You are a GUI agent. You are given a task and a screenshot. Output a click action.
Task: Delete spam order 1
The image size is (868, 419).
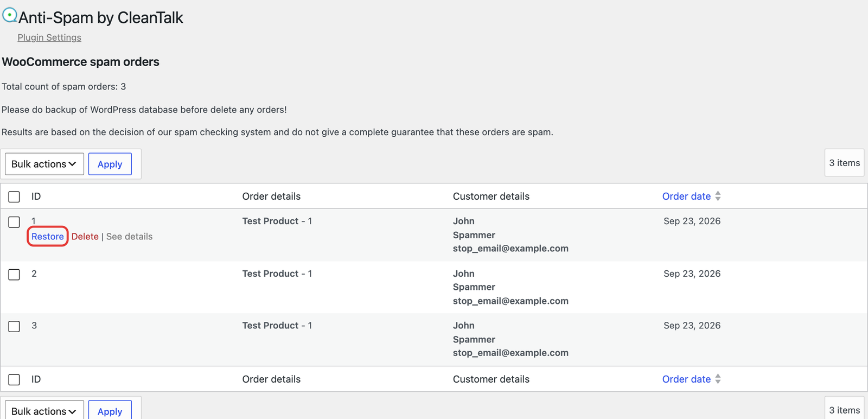[x=85, y=237]
